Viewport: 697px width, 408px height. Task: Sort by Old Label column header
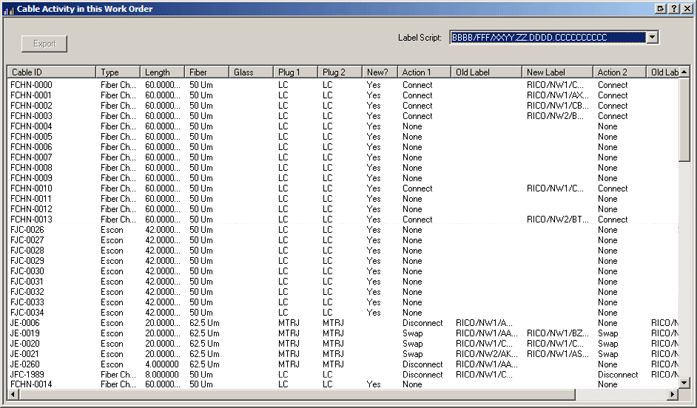click(x=486, y=72)
